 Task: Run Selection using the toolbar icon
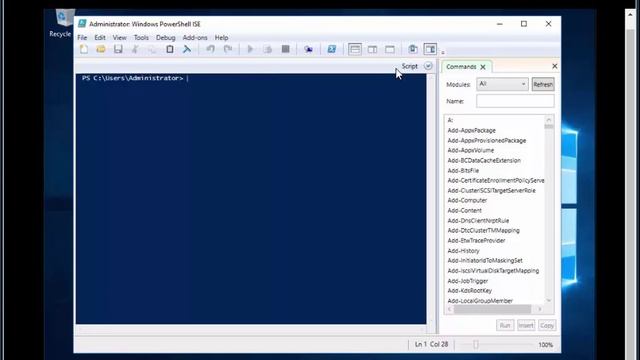pyautogui.click(x=268, y=49)
